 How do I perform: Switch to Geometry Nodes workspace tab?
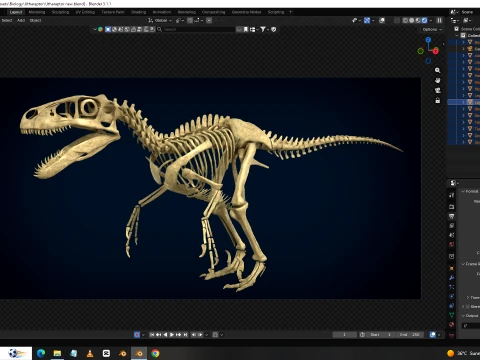point(246,12)
